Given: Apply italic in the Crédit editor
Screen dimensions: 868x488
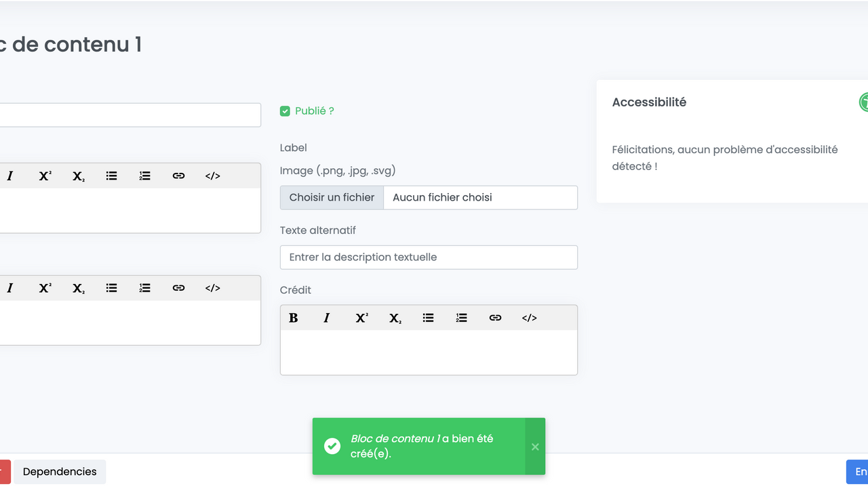Looking at the screenshot, I should 327,318.
